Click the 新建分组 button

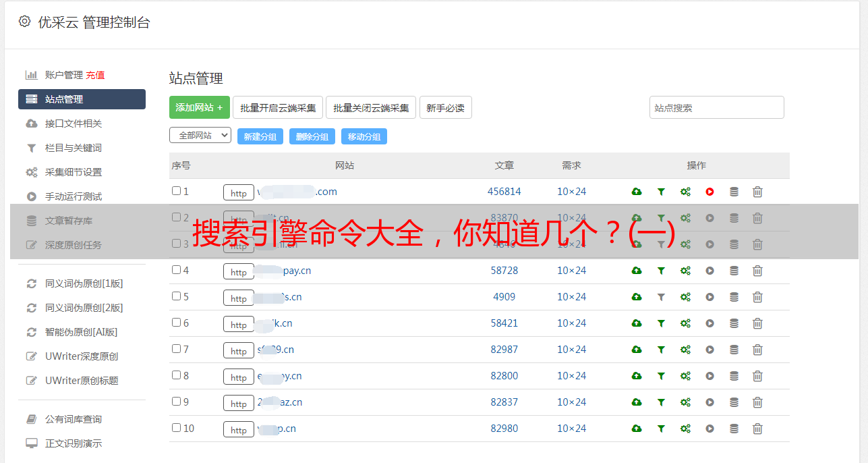260,136
